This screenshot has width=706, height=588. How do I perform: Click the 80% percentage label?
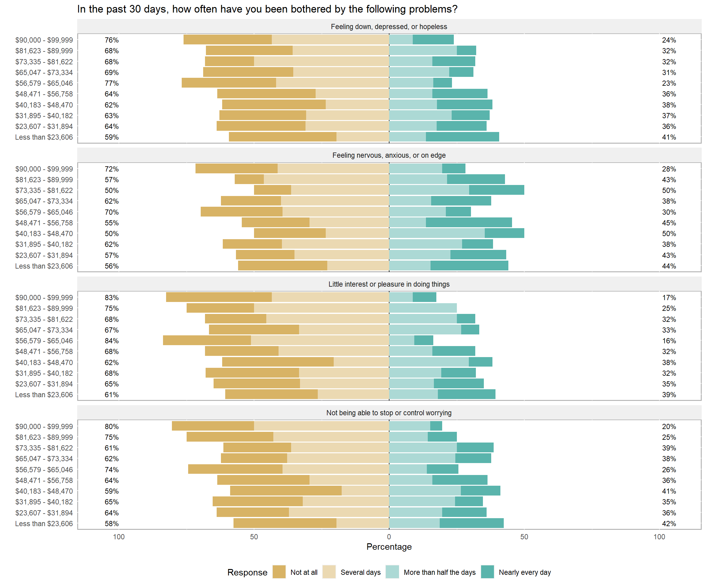[111, 426]
